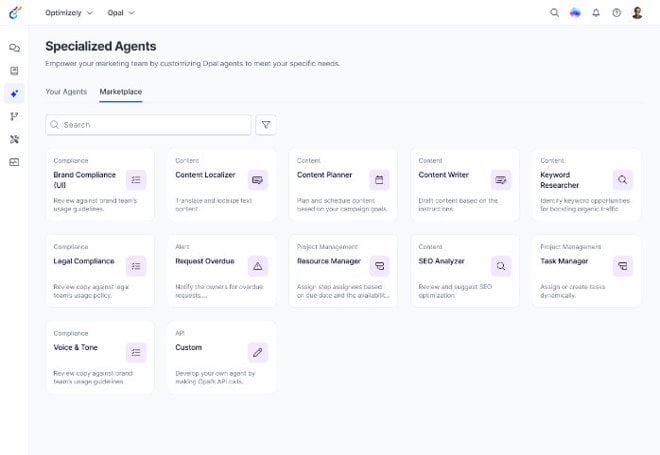
Task: Open the chat icon in sidebar
Action: (x=14, y=48)
